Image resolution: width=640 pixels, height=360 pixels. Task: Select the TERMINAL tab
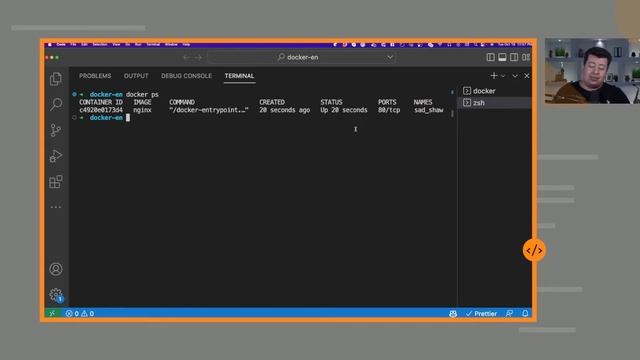[239, 76]
